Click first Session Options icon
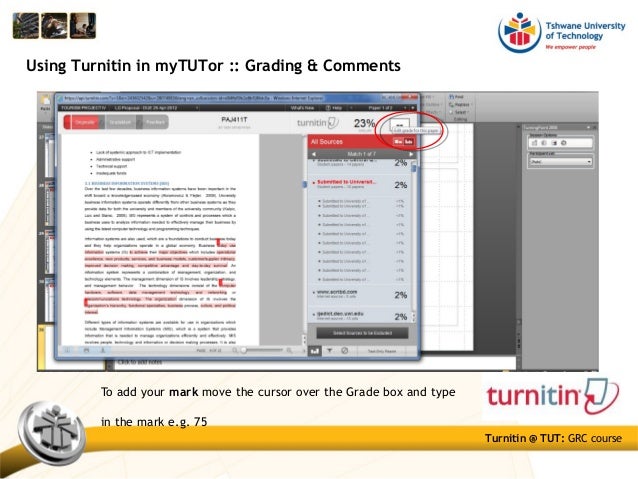638x479 pixels. 535,143
